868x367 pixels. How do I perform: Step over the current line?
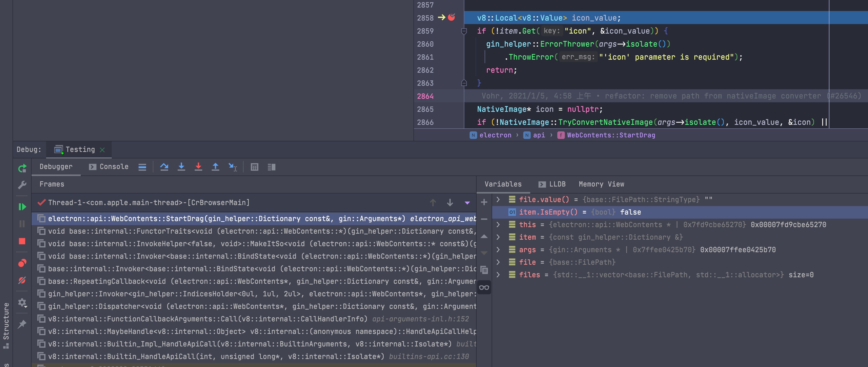point(164,167)
